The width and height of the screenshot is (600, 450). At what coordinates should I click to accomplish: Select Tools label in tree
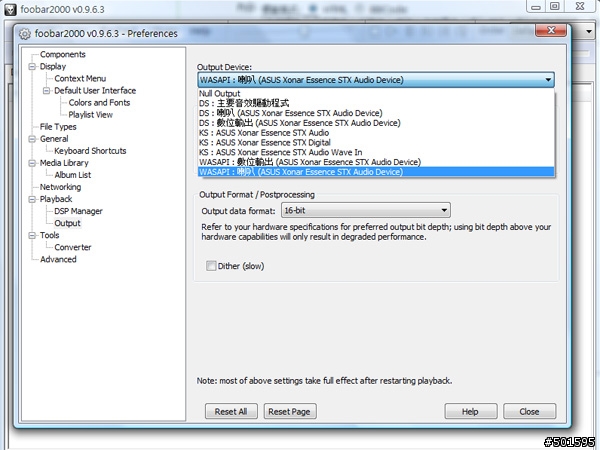(x=49, y=235)
